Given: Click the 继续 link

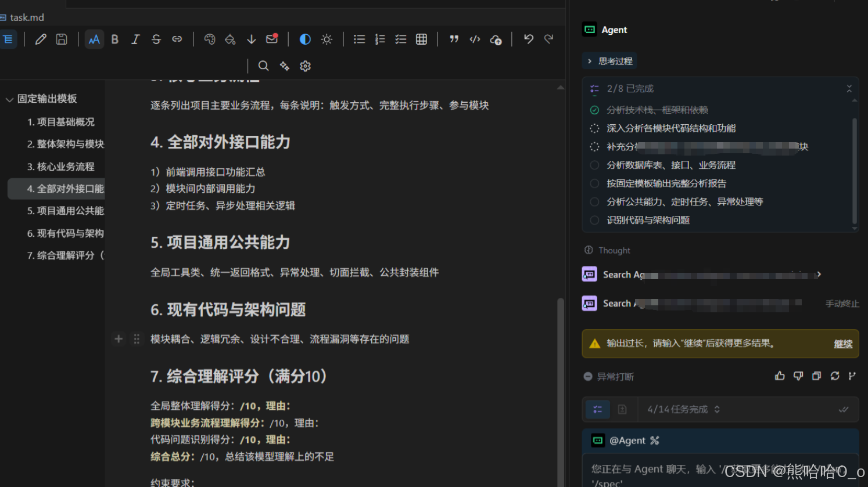Looking at the screenshot, I should tap(843, 344).
